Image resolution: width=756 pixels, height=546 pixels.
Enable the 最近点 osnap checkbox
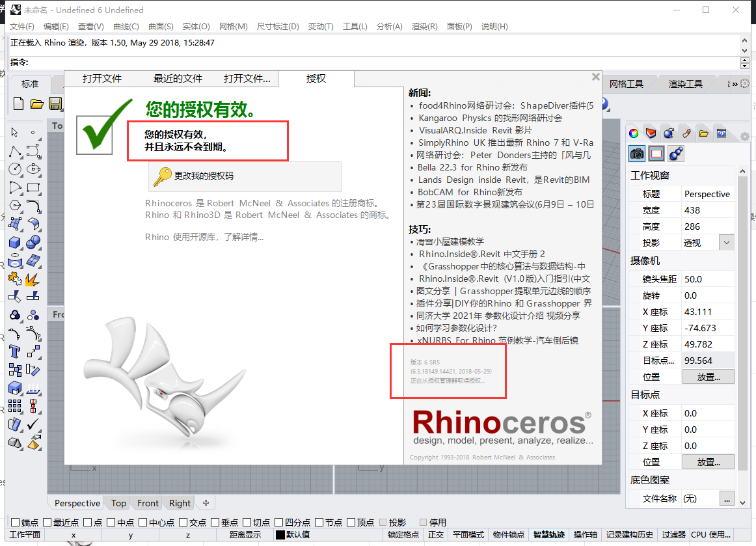coord(47,523)
